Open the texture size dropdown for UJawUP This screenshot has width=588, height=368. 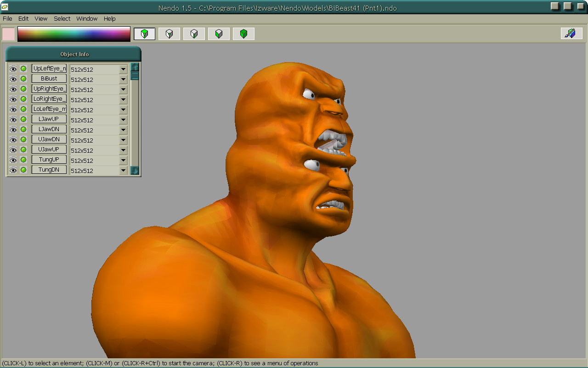click(x=123, y=150)
